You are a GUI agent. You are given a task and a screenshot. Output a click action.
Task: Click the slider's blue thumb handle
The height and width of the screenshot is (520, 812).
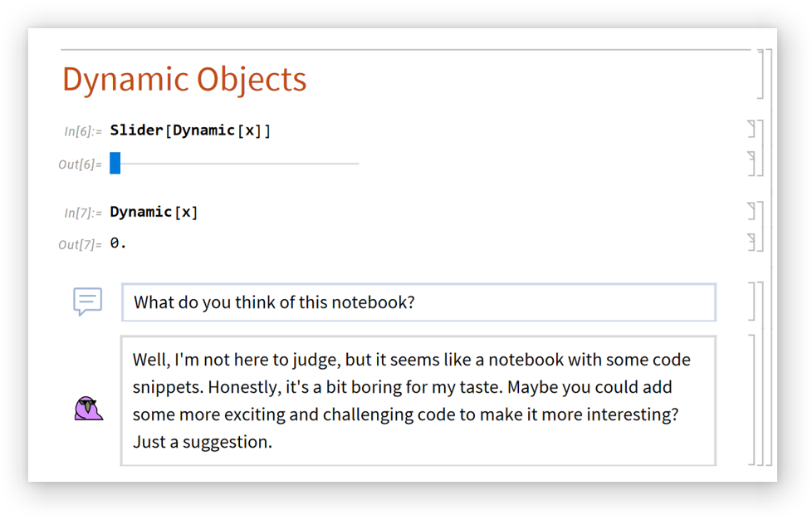(115, 164)
